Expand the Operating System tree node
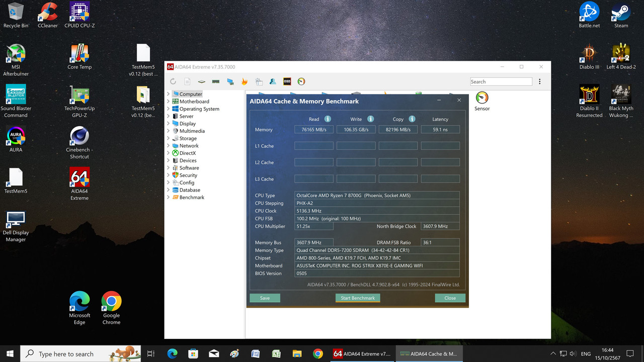 (x=169, y=109)
